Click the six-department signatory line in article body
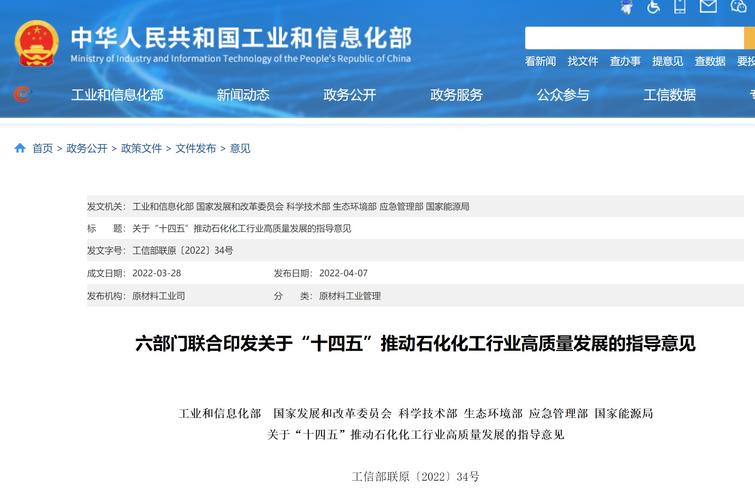 (416, 413)
